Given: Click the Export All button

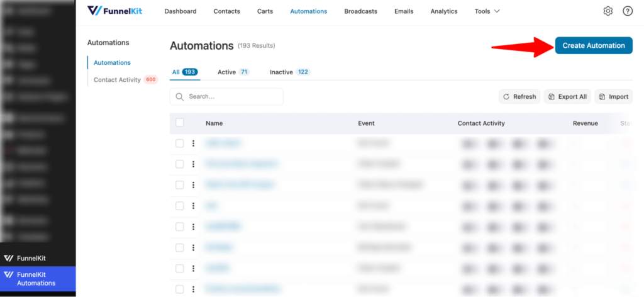Looking at the screenshot, I should coord(567,97).
